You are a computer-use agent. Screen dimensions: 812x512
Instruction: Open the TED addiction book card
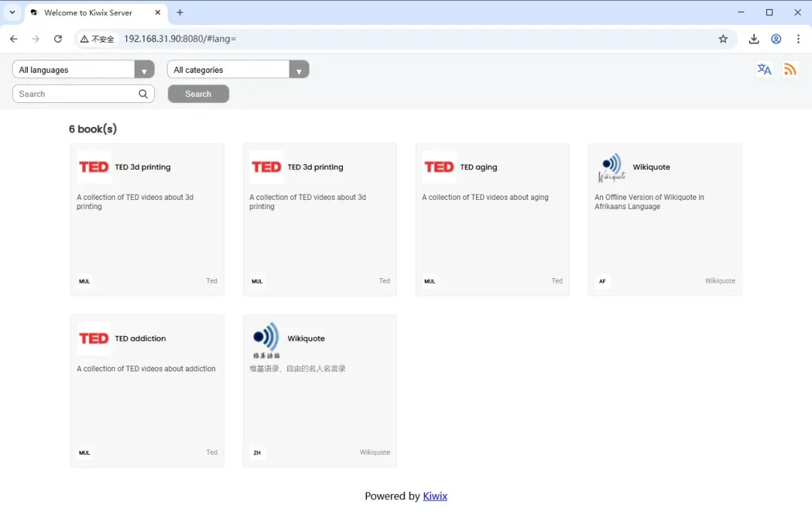(147, 391)
